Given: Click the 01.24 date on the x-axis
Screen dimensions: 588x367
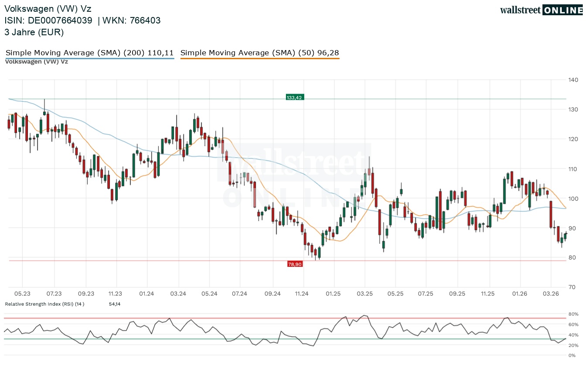Looking at the screenshot, I should (x=147, y=294).
